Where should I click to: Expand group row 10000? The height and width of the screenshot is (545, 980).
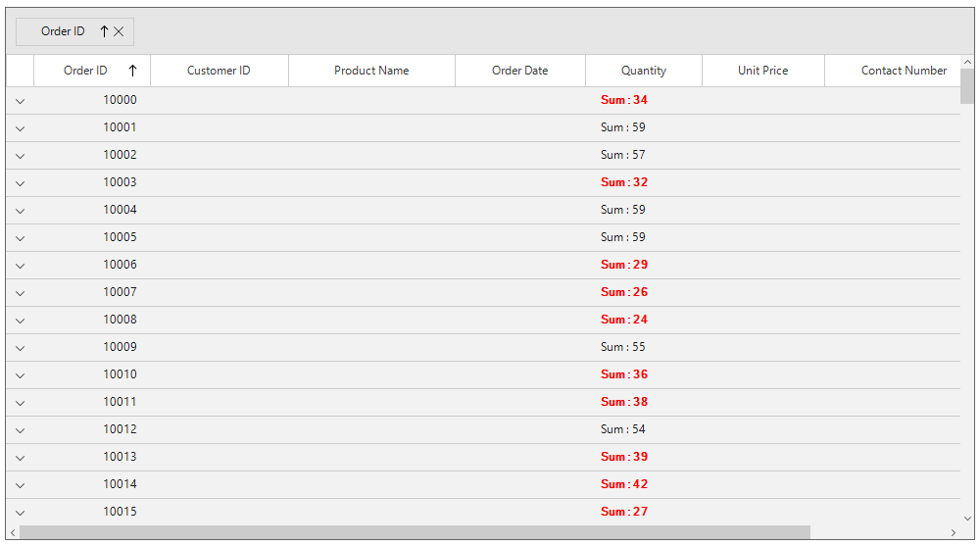point(20,101)
